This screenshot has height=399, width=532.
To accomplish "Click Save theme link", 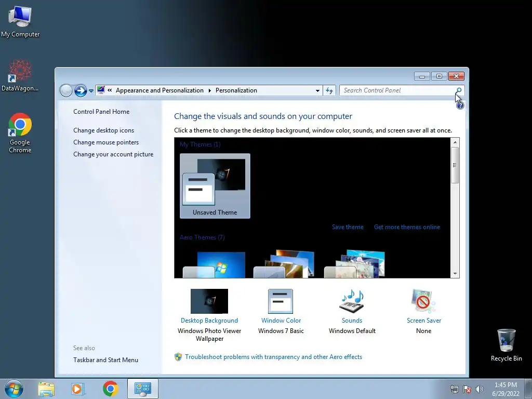I will tap(348, 227).
